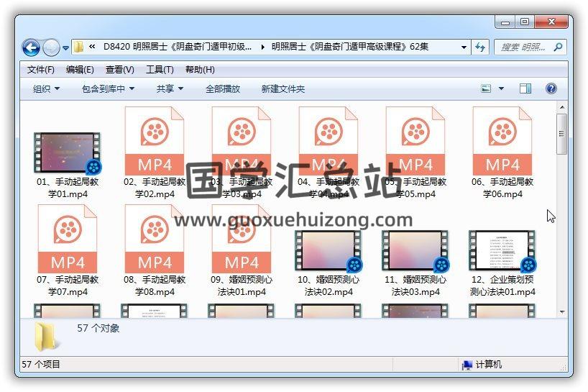Click file name 06、手动起局教学06.mp4
Image resolution: width=588 pixels, height=392 pixels.
click(x=502, y=188)
